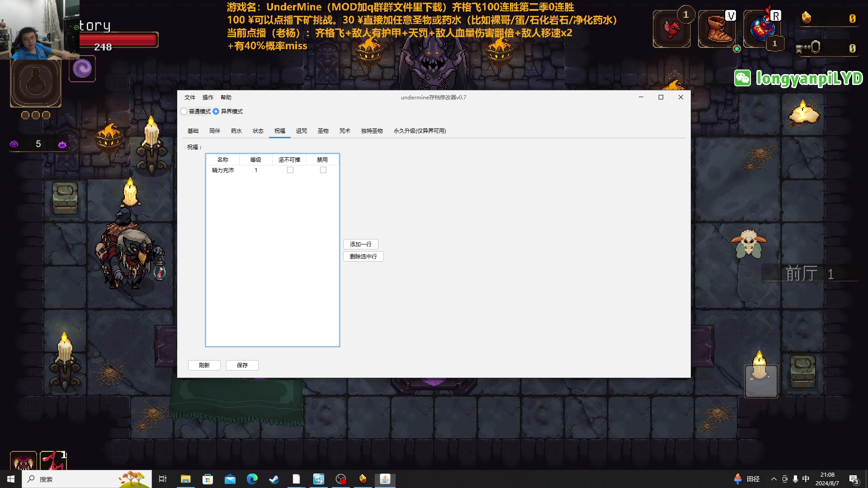Viewport: 868px width, 488px height.
Task: Click the Windows Start button
Action: (x=11, y=479)
